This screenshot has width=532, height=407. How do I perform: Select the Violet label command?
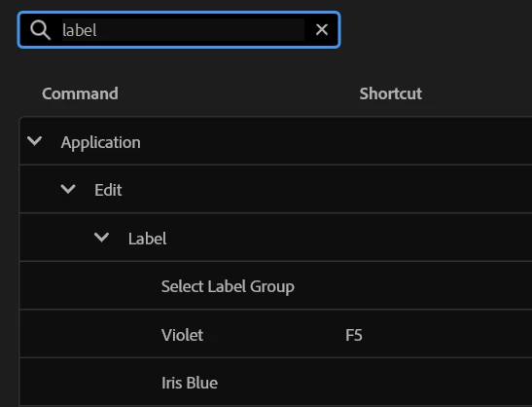(x=182, y=335)
